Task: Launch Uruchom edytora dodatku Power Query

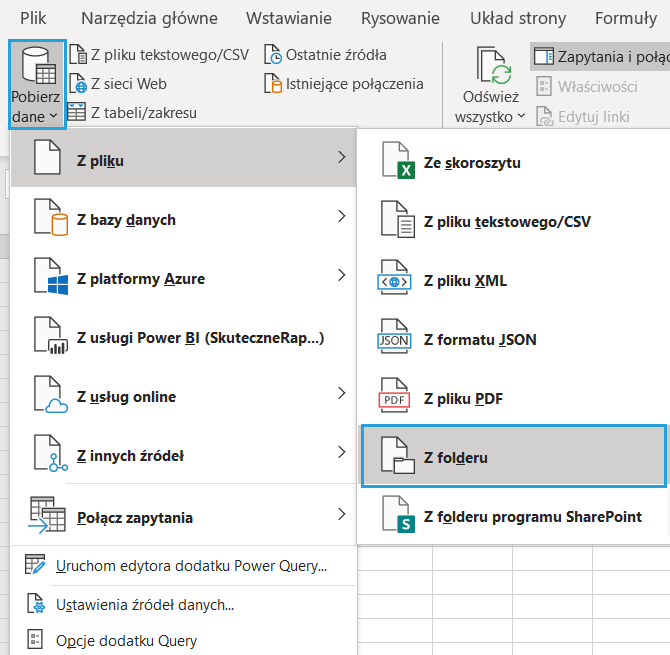Action: tap(191, 566)
